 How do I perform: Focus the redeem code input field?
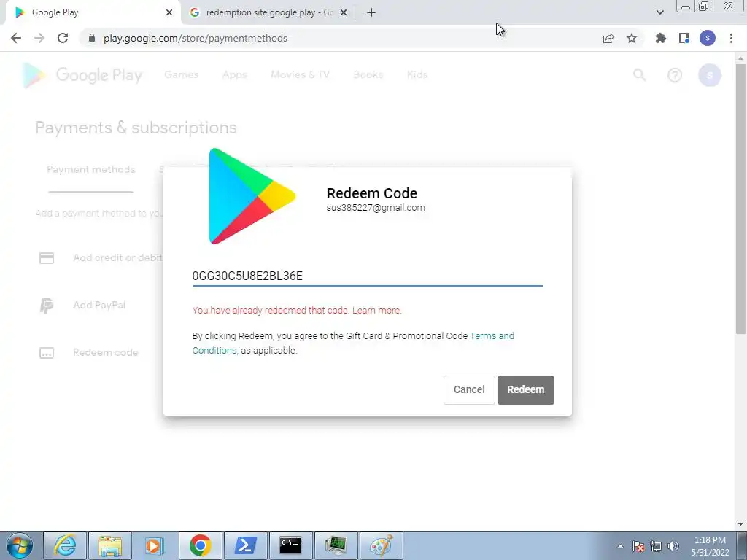[x=367, y=276]
